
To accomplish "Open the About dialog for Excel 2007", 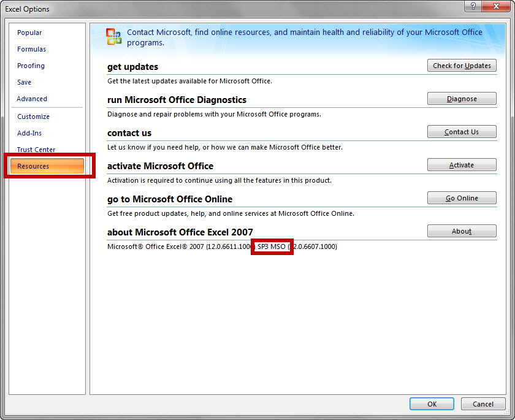I will click(x=462, y=231).
